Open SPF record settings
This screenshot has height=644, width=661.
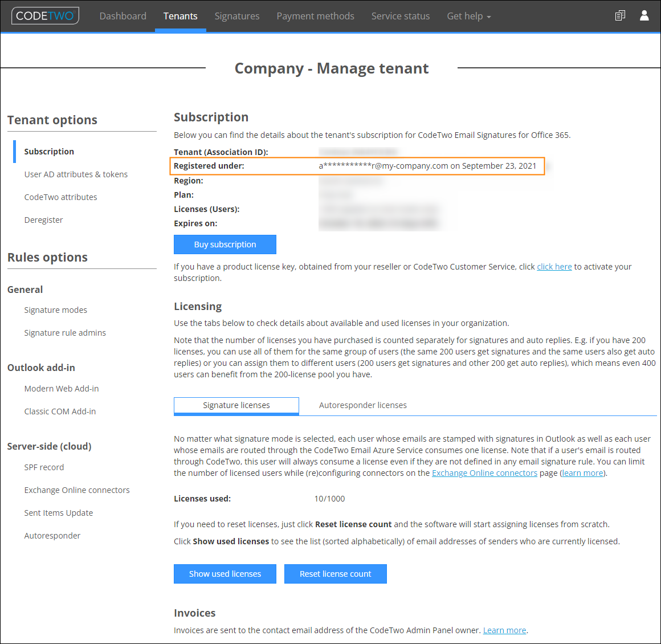(44, 467)
